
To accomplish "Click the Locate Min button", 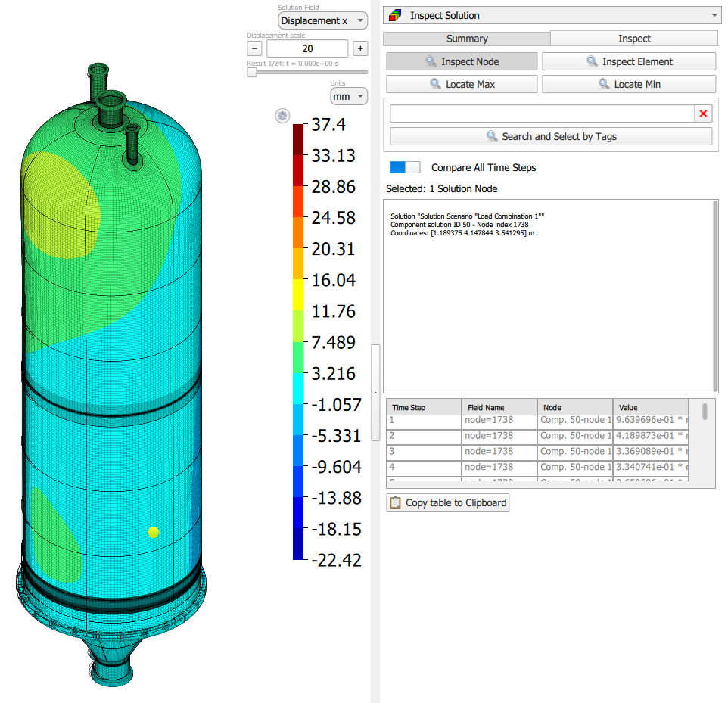I will point(629,84).
